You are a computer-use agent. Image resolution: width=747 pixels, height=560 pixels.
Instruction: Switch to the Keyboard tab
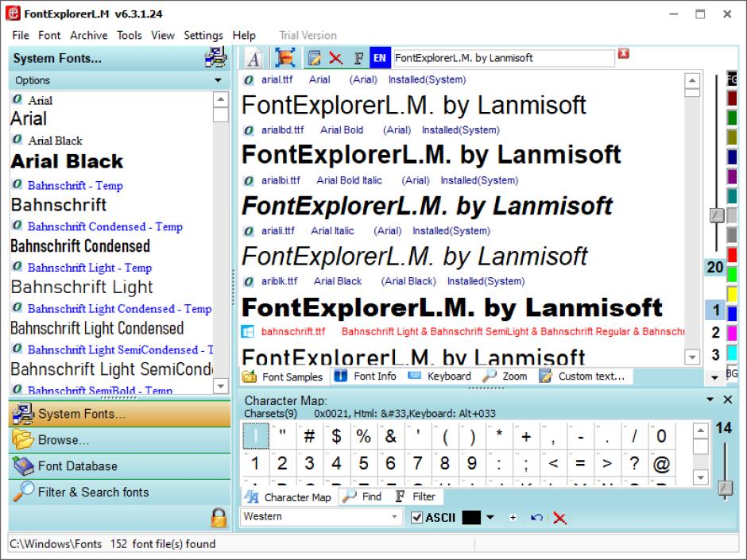pyautogui.click(x=439, y=377)
